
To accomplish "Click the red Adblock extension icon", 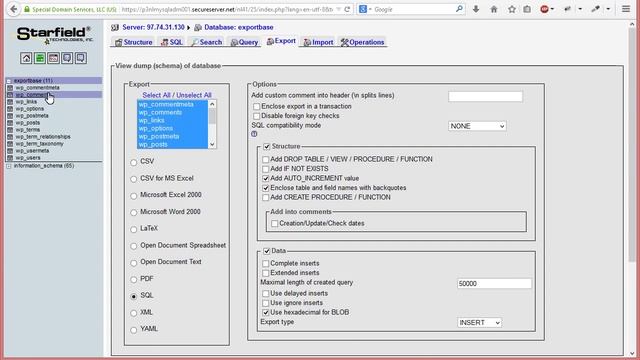I will click(x=544, y=9).
